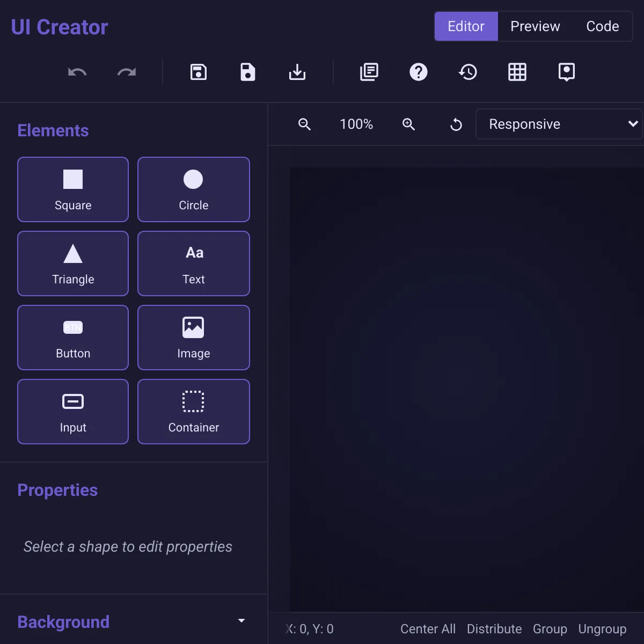644x644 pixels.
Task: Add a Circle element
Action: 194,189
